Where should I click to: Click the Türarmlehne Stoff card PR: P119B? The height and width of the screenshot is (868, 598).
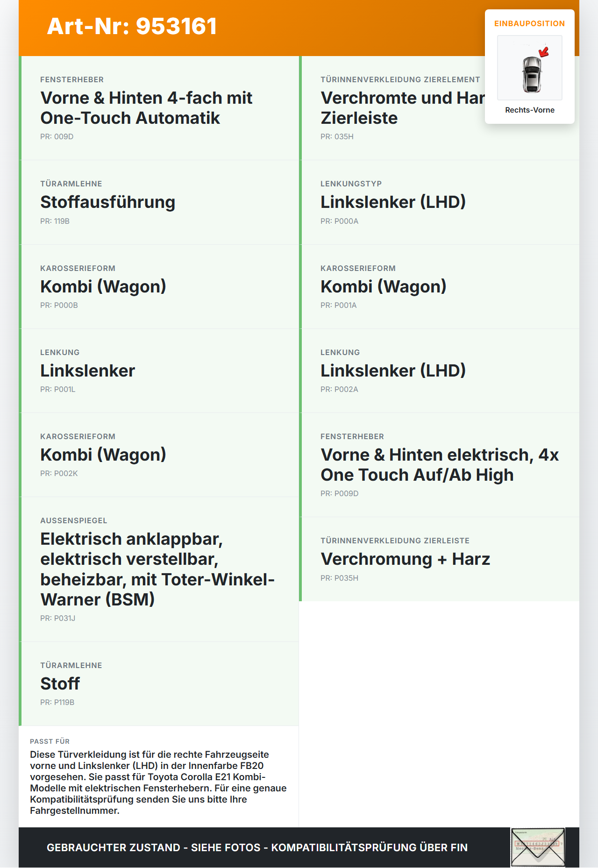pos(159,684)
